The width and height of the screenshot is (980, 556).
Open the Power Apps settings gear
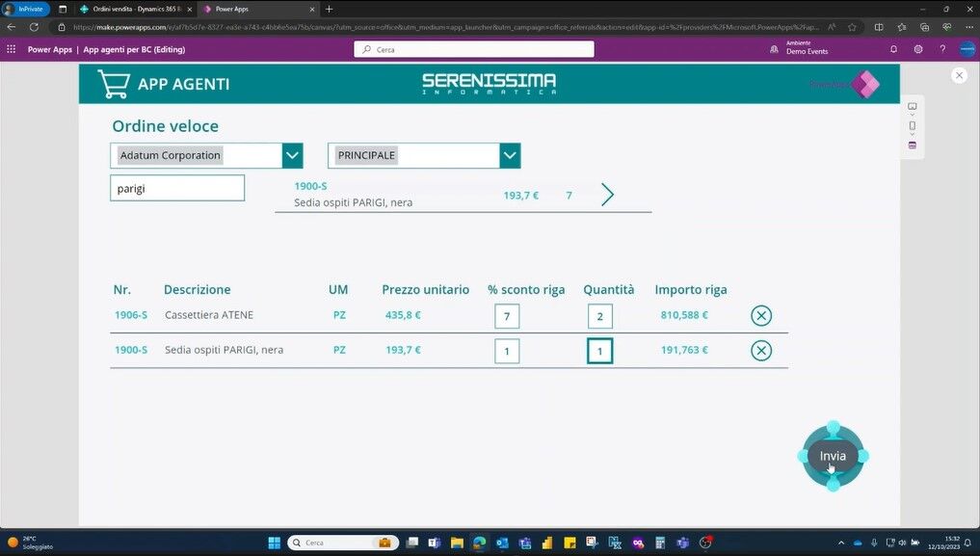pos(917,49)
